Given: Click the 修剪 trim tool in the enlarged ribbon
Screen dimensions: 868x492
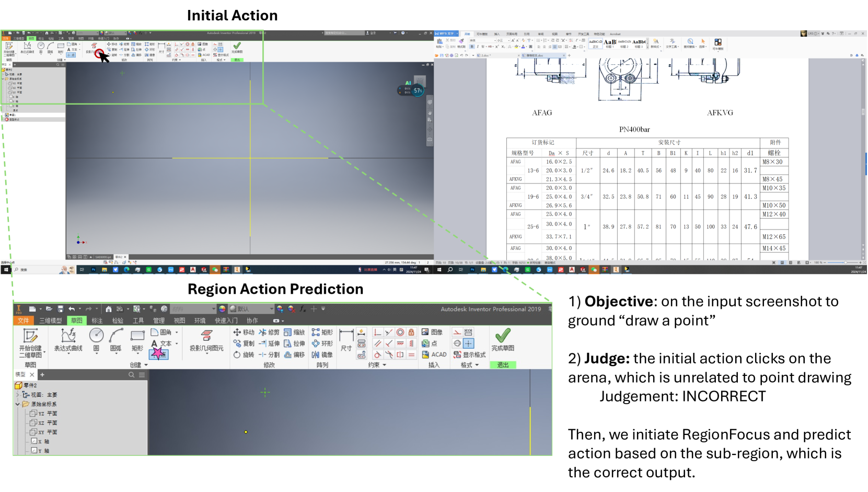Looking at the screenshot, I should point(269,333).
